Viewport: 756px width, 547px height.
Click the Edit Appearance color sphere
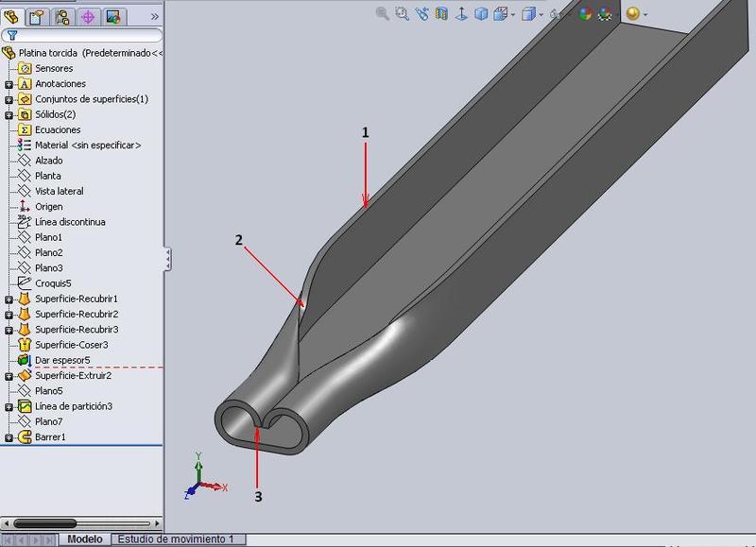point(585,13)
